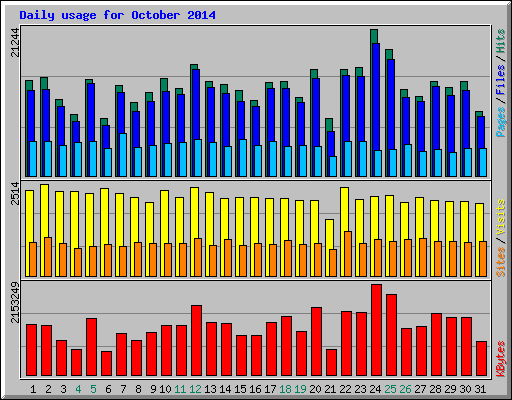The height and width of the screenshot is (400, 512).
Task: Select green weekend day label 4
Action: click(78, 389)
